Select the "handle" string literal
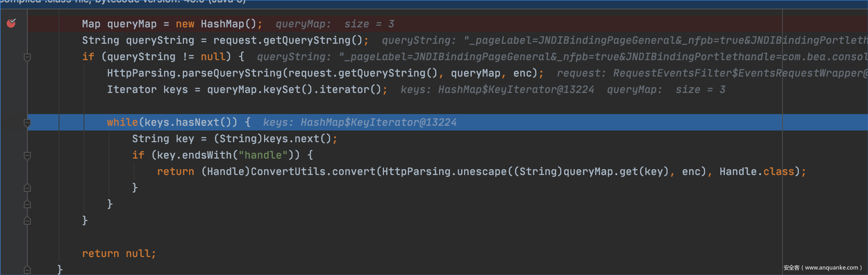 [x=263, y=155]
